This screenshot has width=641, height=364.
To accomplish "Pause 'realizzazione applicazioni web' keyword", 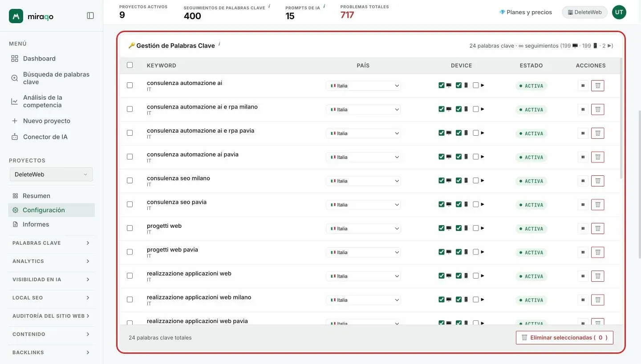I will pos(583,276).
